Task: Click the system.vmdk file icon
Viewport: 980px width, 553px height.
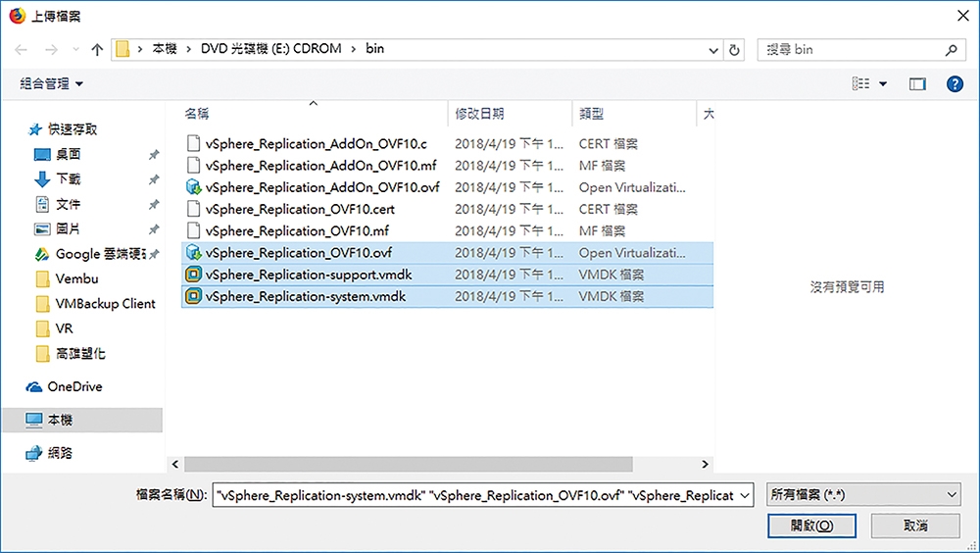Action: [x=194, y=296]
